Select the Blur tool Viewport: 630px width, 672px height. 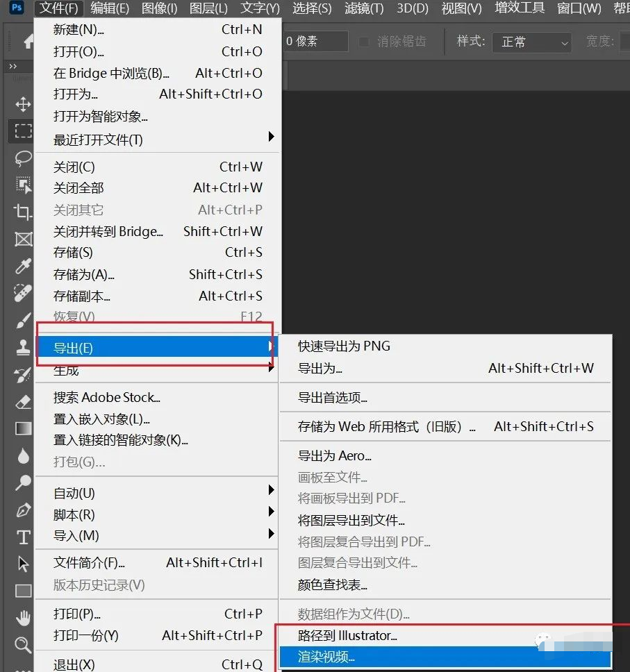[x=24, y=455]
